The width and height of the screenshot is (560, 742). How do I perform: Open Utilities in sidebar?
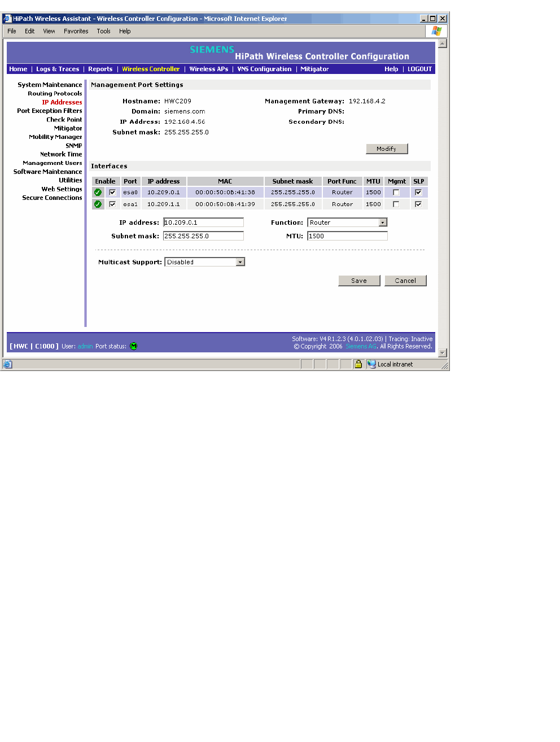[71, 180]
